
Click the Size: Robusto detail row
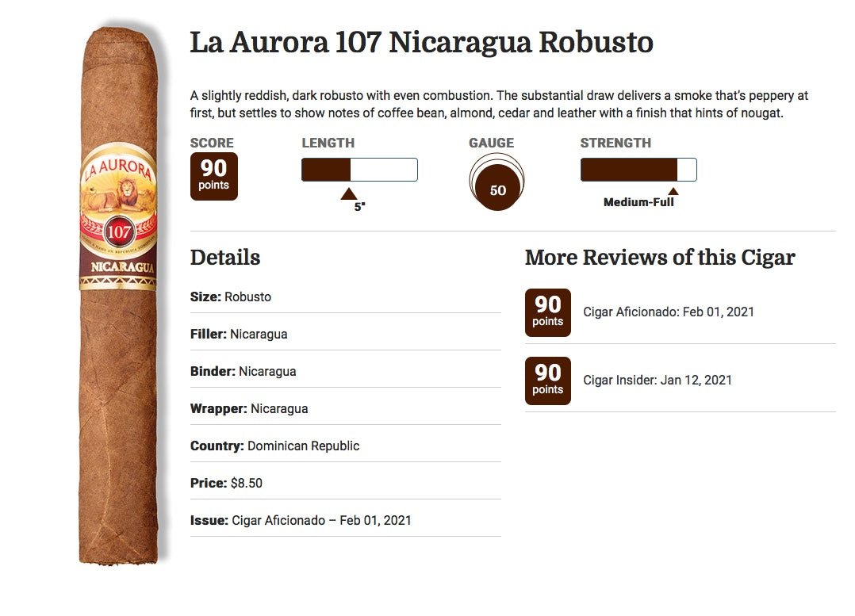coord(345,297)
